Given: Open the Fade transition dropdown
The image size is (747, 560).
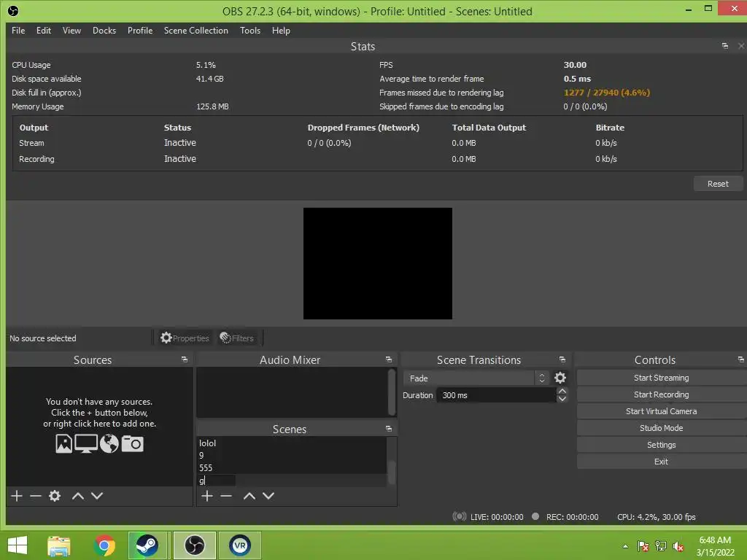Looking at the screenshot, I should [x=476, y=378].
